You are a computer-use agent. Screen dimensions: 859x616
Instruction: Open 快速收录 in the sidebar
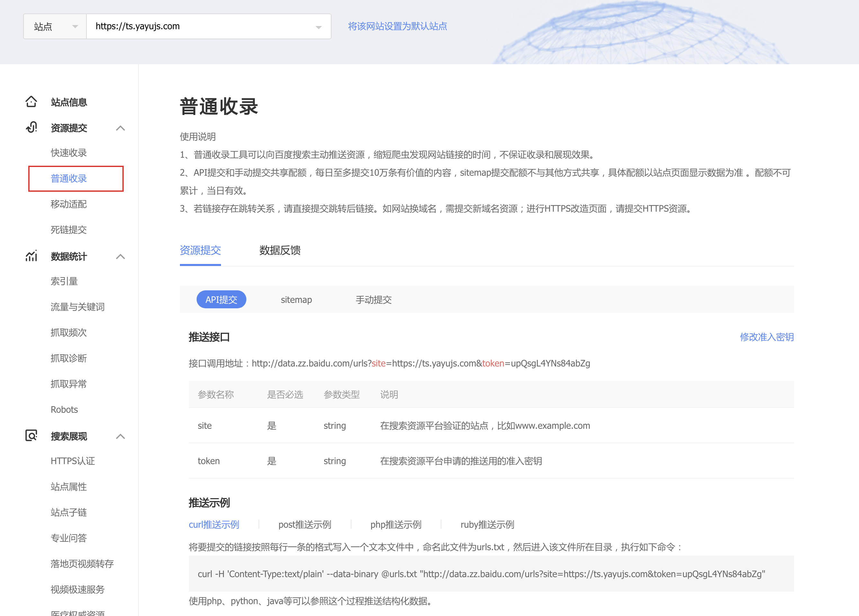[68, 153]
